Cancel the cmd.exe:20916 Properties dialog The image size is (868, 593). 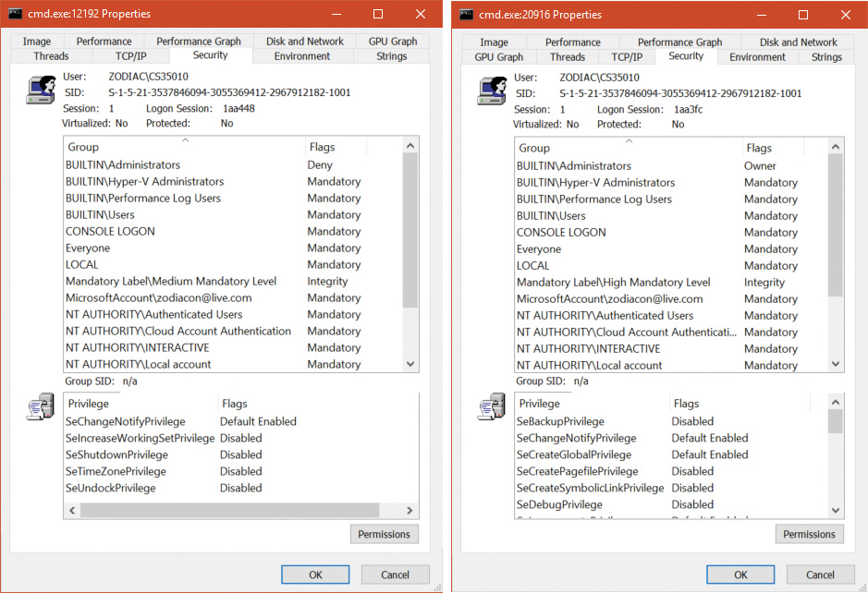(821, 575)
